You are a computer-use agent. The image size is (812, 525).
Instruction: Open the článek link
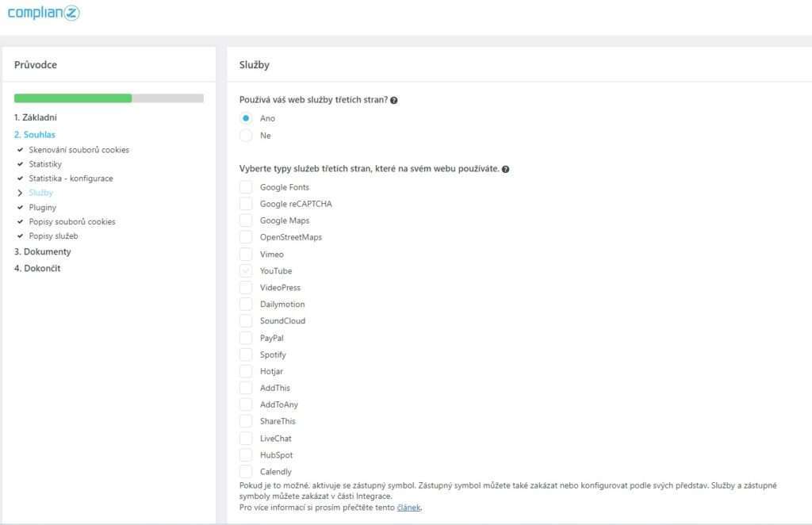[408, 508]
